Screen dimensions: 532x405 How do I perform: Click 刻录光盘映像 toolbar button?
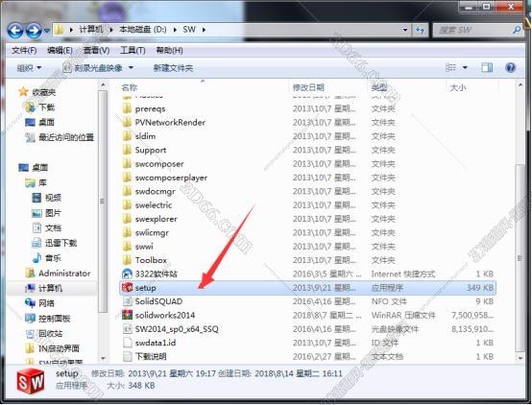[x=93, y=68]
